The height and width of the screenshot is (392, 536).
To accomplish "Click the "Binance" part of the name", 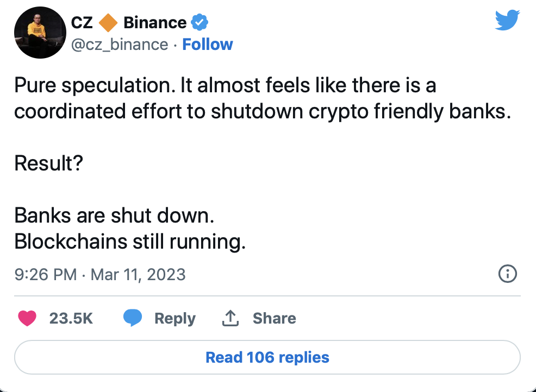I will 155,23.
